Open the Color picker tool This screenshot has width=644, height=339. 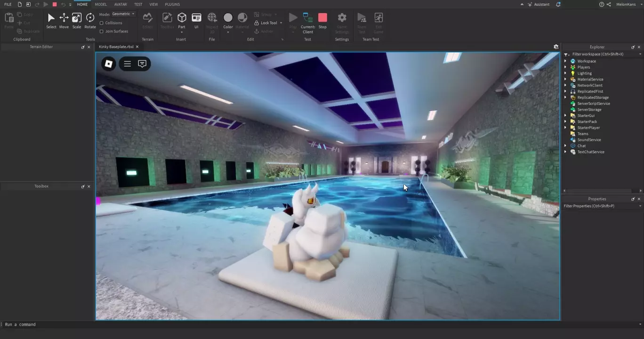coord(228,21)
